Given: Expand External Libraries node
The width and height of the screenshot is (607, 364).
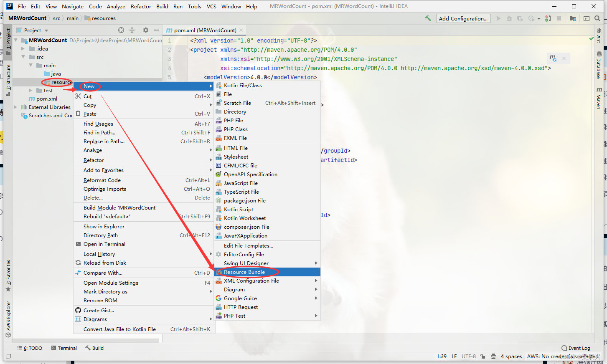Looking at the screenshot, I should [x=16, y=107].
